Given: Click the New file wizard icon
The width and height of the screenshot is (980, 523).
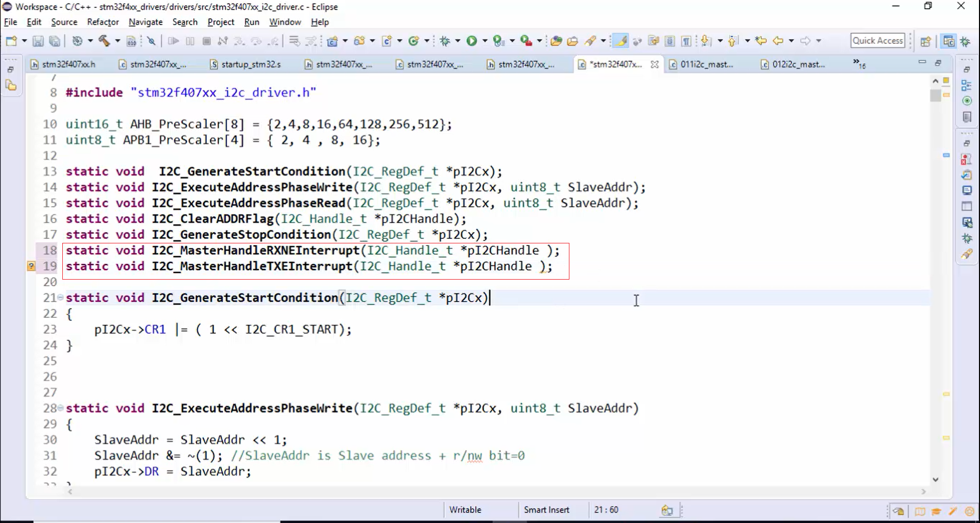Looking at the screenshot, I should click(11, 41).
